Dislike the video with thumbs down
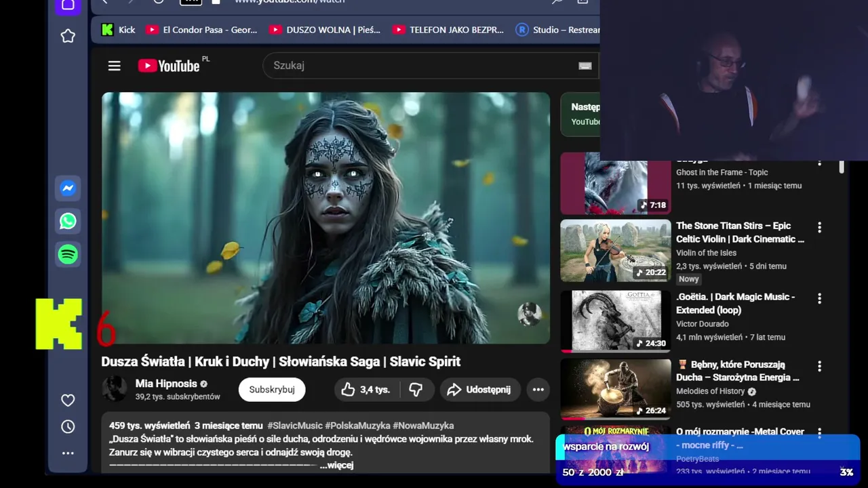This screenshot has height=488, width=868. 416,390
